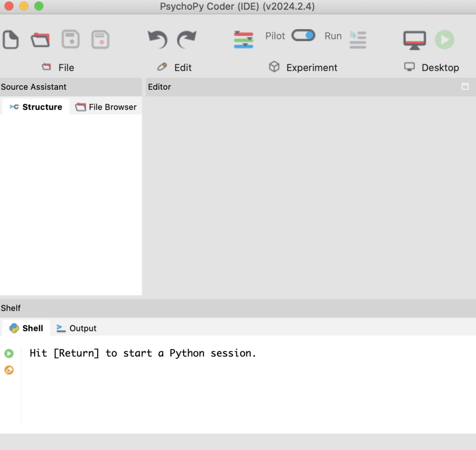Open the color scheme picker icon

coord(244,40)
